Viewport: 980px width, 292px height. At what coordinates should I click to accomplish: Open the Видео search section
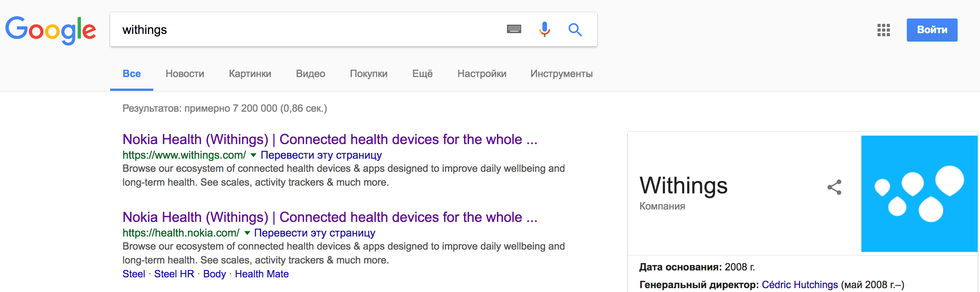tap(310, 74)
